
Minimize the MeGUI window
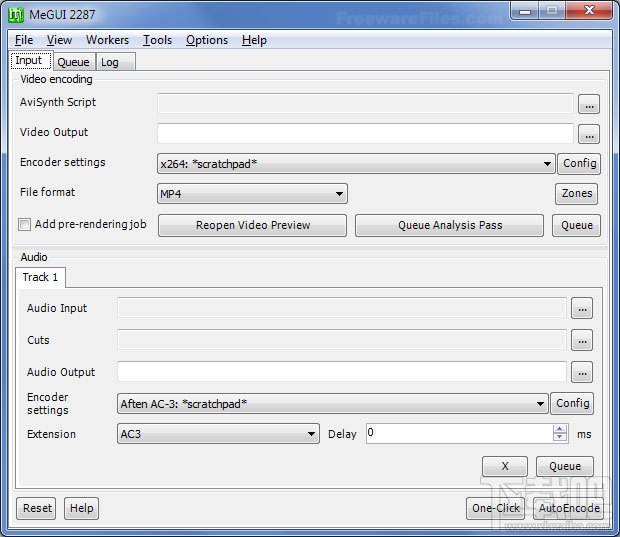525,11
